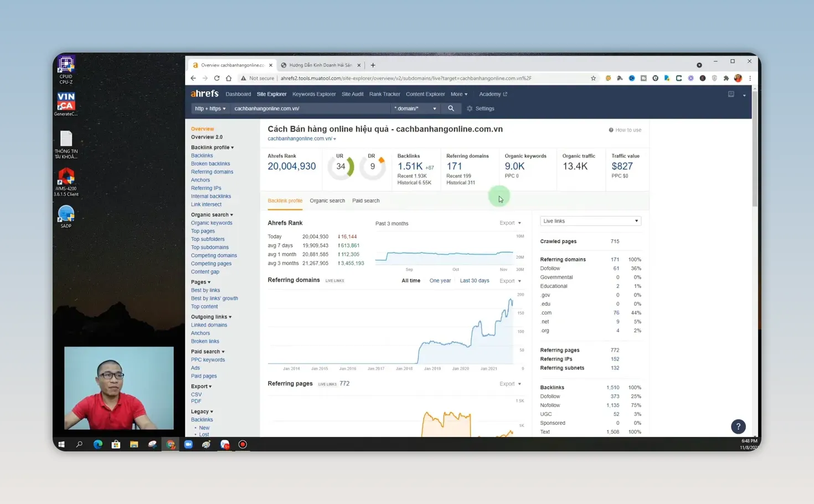
Task: Click the search magnifier button in Ahrefs
Action: 451,109
